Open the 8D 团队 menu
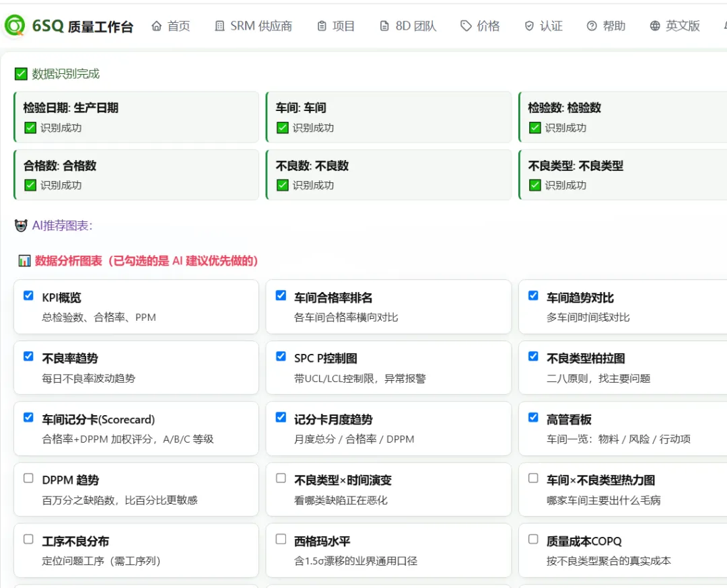 pyautogui.click(x=408, y=26)
